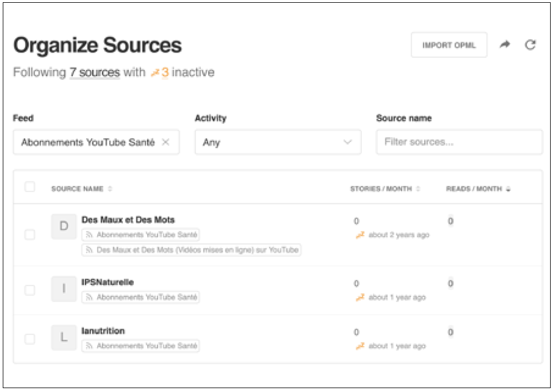Click the L avatar for lanutrition
Viewport: 554px width, 392px height.
pyautogui.click(x=64, y=338)
